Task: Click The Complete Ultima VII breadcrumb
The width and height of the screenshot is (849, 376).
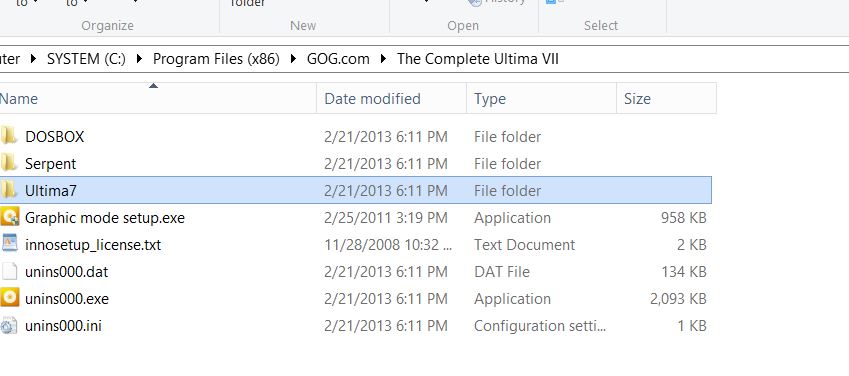Action: [478, 59]
